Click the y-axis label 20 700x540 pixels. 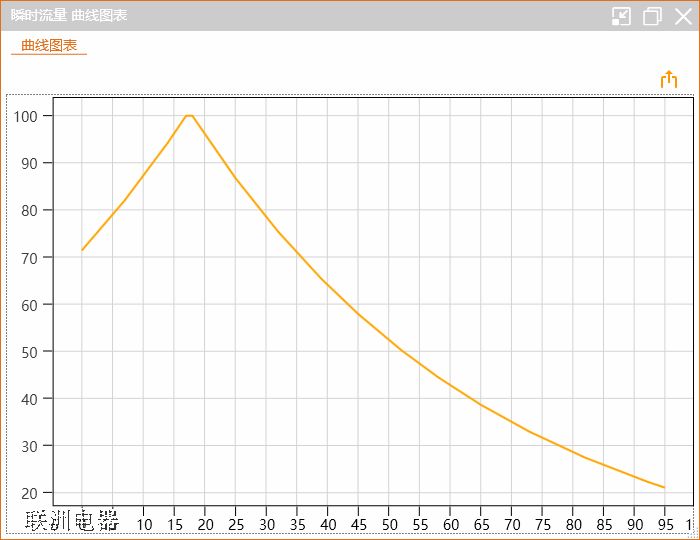30,493
